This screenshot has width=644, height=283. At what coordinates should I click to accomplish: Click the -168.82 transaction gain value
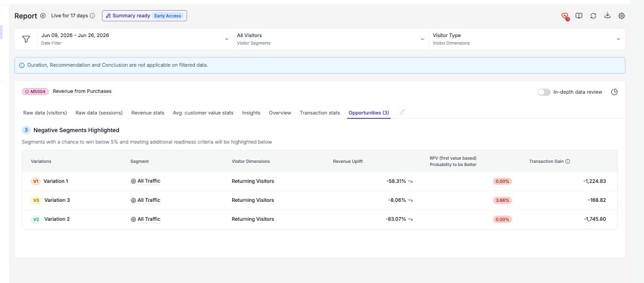597,200
